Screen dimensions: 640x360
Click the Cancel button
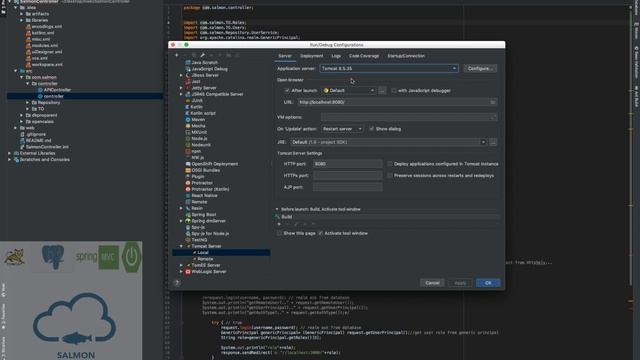pos(432,283)
